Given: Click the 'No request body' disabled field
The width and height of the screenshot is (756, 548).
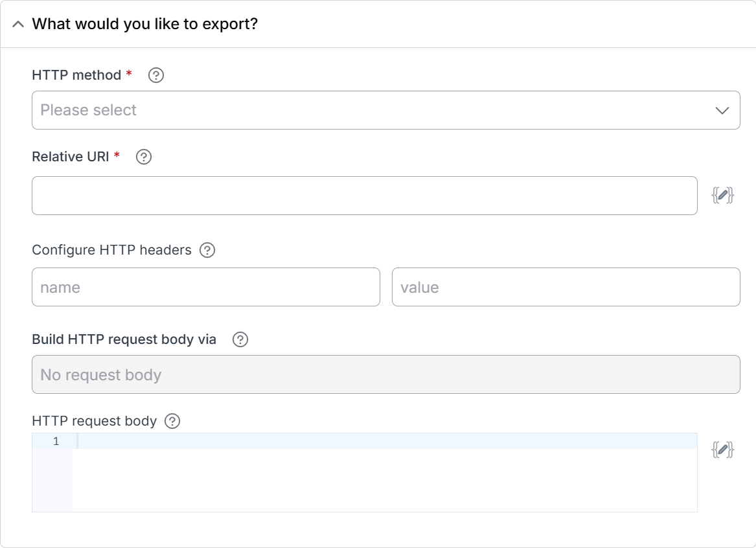Looking at the screenshot, I should [385, 374].
